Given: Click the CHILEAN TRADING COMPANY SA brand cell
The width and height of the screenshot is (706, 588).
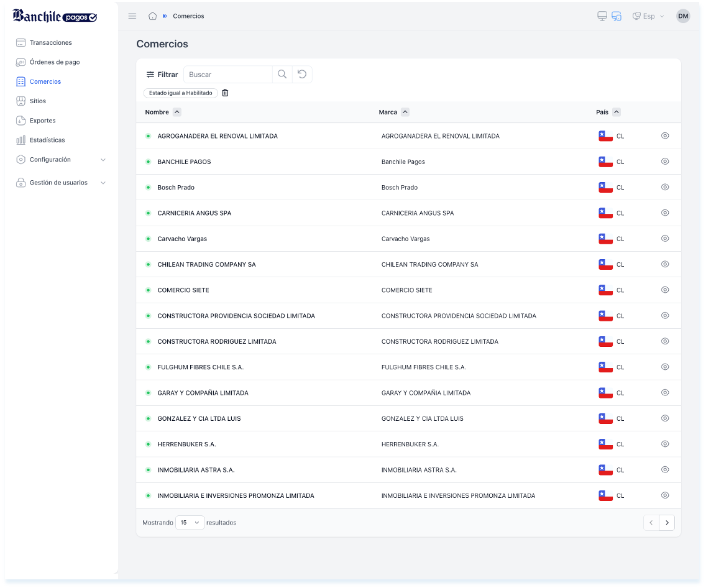Looking at the screenshot, I should pos(429,264).
